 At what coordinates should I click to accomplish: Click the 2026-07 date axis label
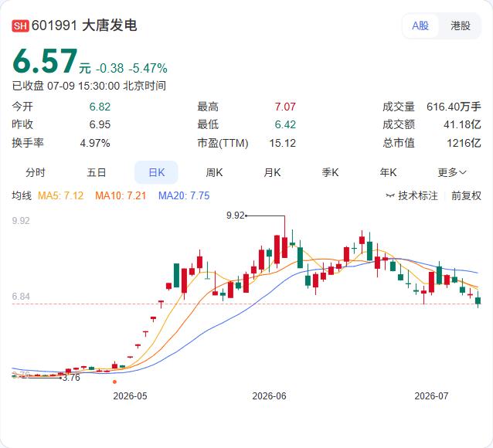click(x=431, y=395)
